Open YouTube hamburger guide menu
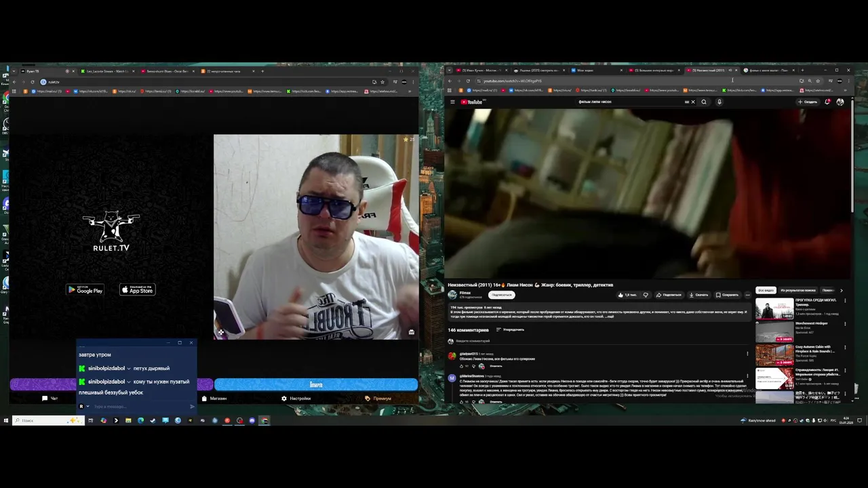 point(452,102)
